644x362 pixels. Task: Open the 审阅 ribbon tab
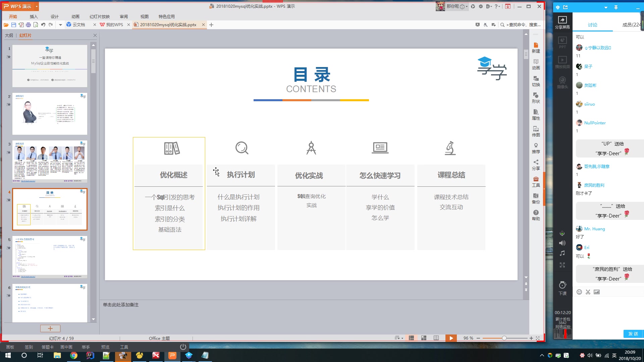[124, 16]
